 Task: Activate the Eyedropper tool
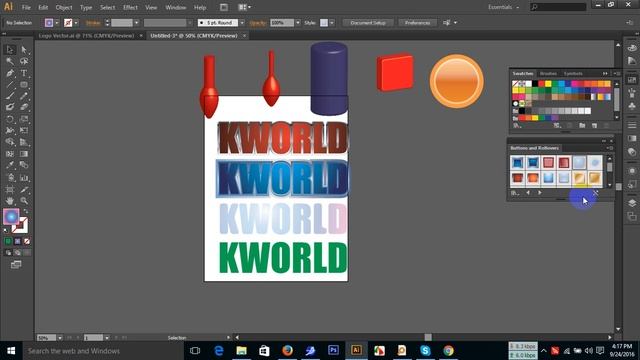pyautogui.click(x=10, y=165)
